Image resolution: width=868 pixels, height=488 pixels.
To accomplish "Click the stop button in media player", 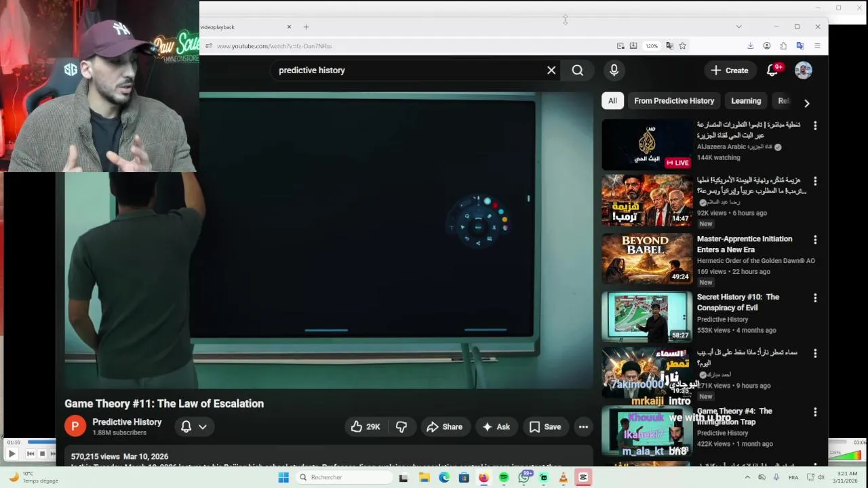I will tap(42, 453).
